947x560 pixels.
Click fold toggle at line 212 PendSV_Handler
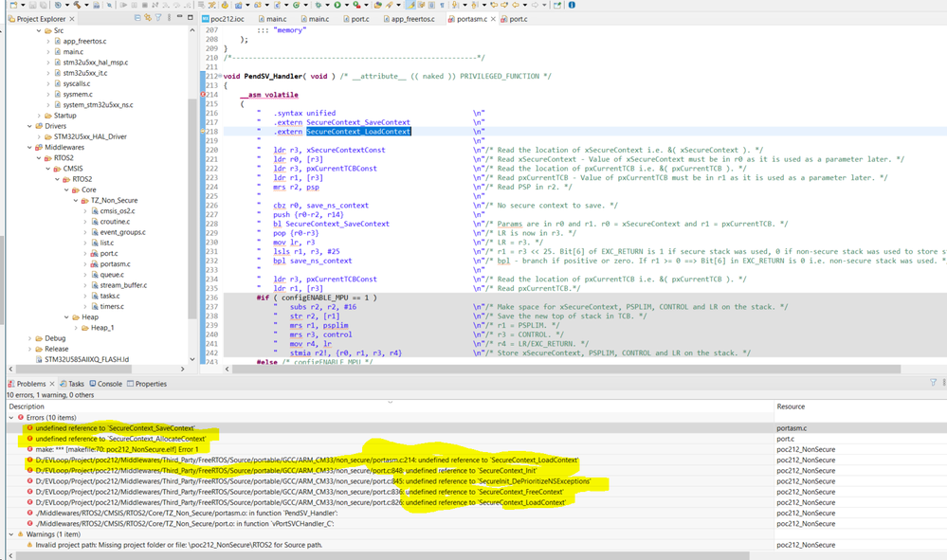(220, 76)
